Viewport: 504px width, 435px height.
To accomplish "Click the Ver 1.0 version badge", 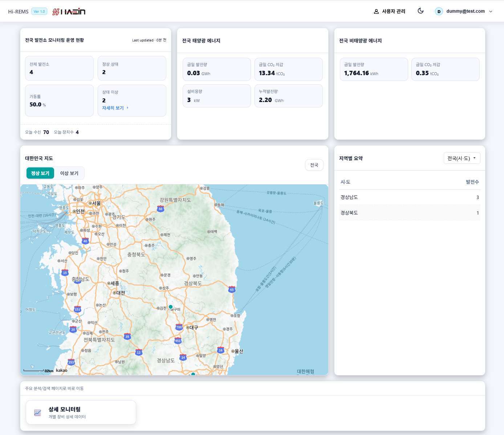I will coord(39,11).
